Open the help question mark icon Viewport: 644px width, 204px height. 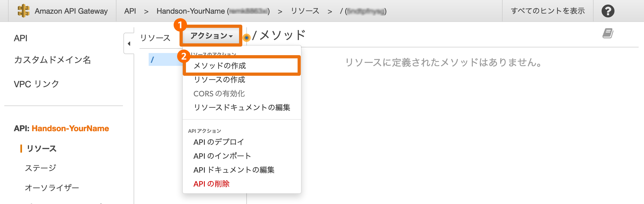point(608,11)
